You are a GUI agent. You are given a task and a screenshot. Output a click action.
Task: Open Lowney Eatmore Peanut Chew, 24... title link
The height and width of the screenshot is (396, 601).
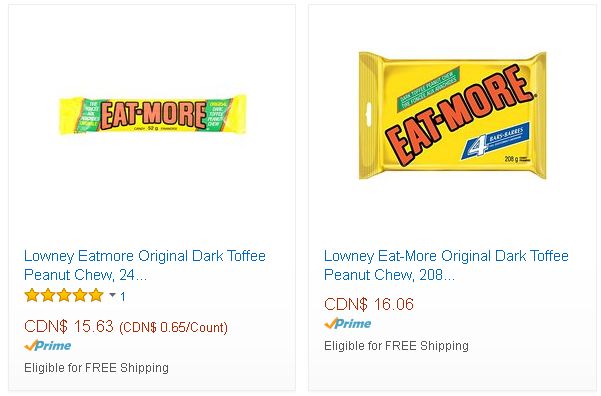(145, 265)
